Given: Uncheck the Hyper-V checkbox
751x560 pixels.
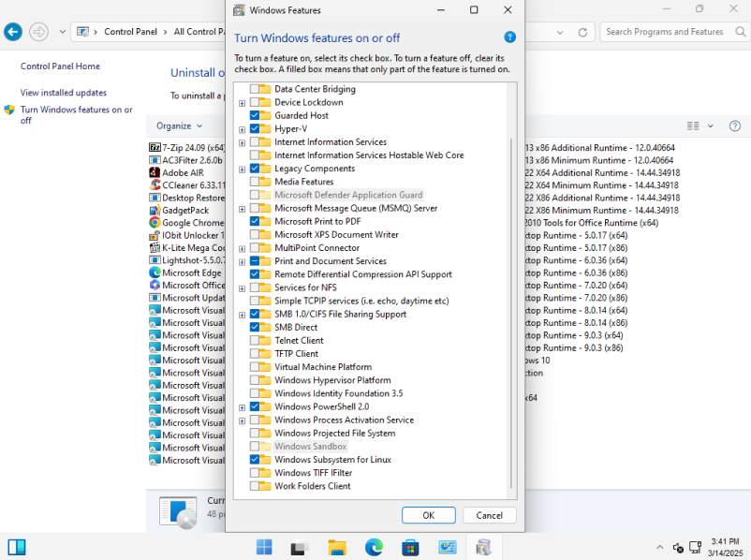Looking at the screenshot, I should (x=255, y=128).
